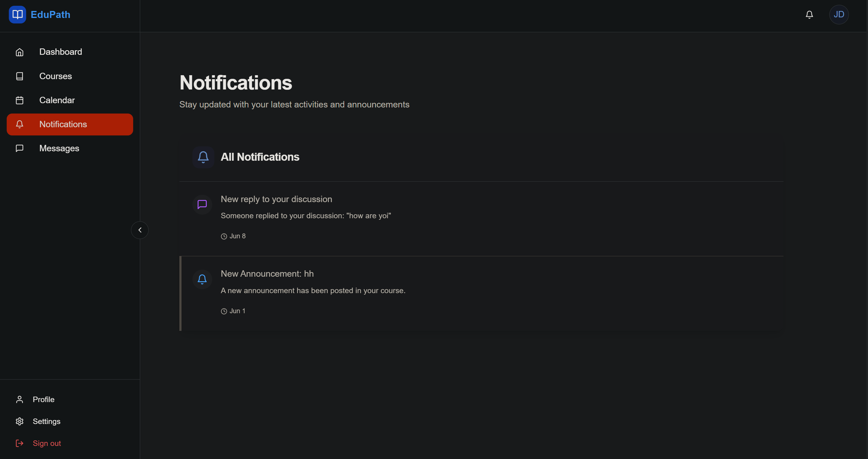Screen dimensions: 868x459
Task: Click the bell icon in top bar
Action: click(x=809, y=15)
